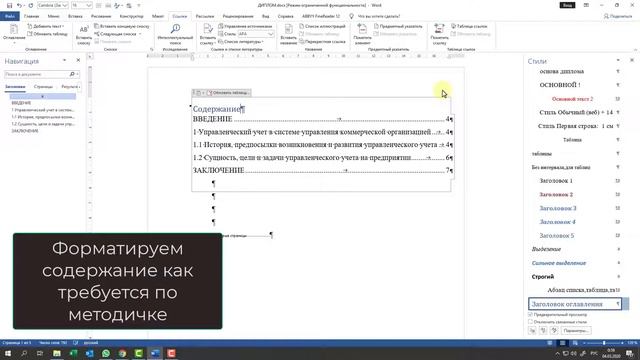Switch to the Вставка ribbon tab
Screen dimensions: 640x360
coord(75,16)
